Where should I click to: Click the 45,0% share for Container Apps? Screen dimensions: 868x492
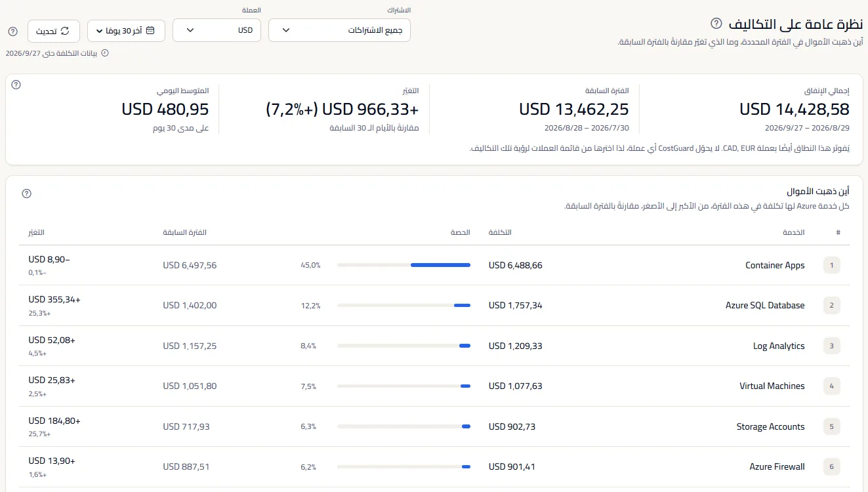(x=310, y=266)
